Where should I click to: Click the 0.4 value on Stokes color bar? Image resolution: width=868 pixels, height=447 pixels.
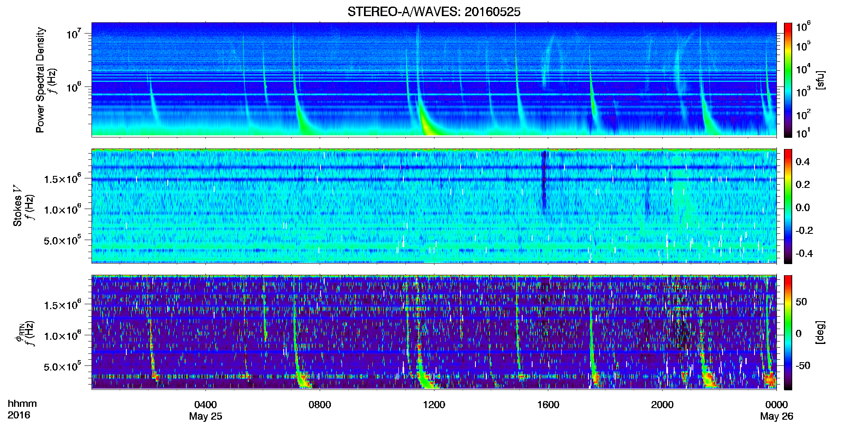coord(803,162)
